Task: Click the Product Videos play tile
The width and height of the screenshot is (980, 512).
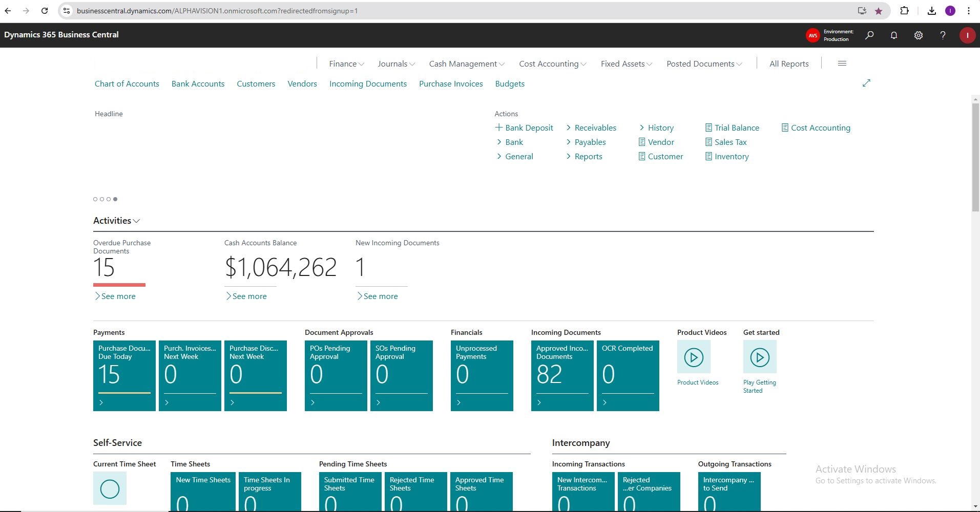Action: tap(694, 357)
